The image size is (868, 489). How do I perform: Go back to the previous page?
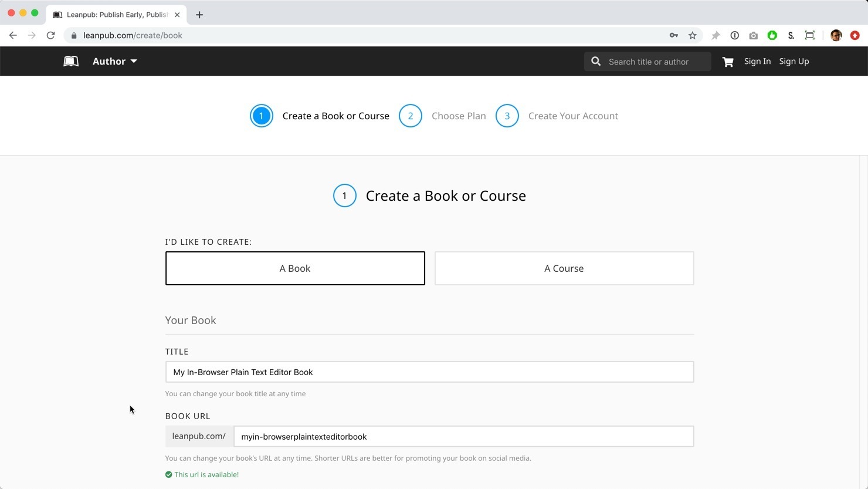[x=13, y=35]
